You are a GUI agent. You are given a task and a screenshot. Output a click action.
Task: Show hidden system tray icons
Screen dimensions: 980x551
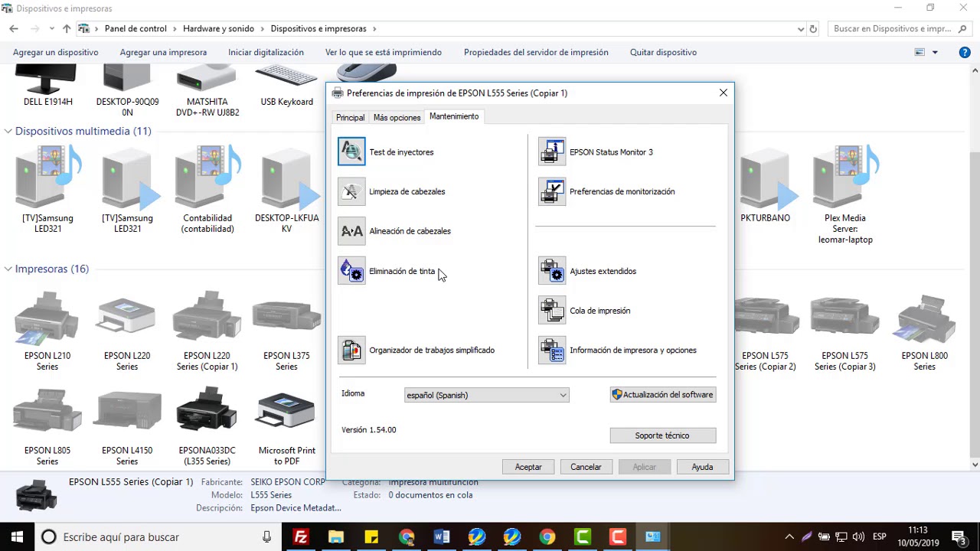point(789,536)
